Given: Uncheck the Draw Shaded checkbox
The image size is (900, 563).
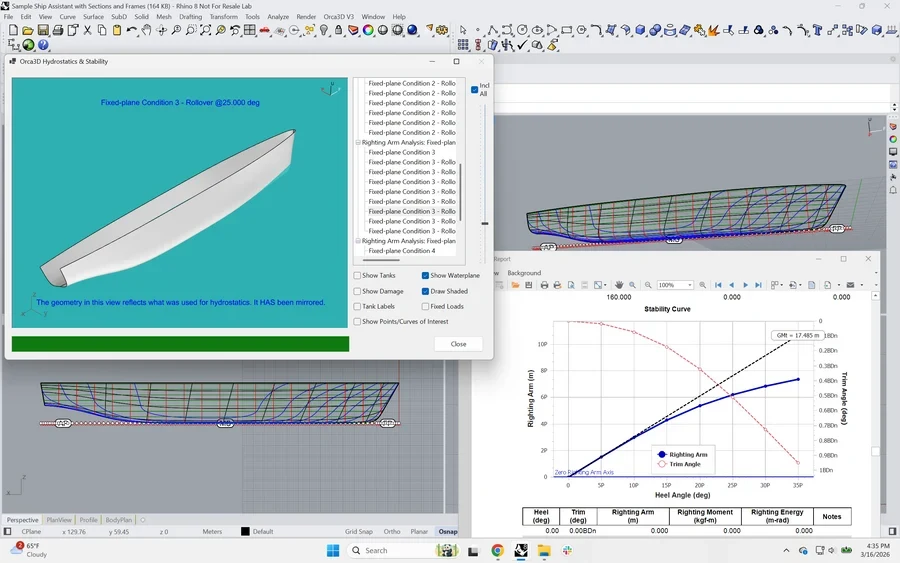Looking at the screenshot, I should (425, 291).
